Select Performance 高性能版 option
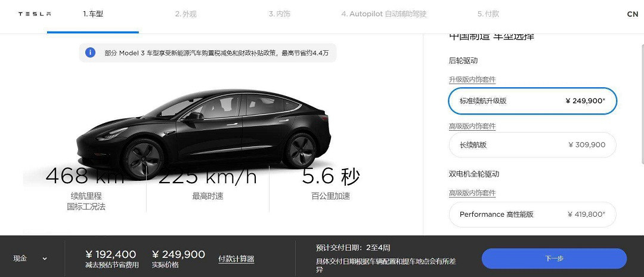This screenshot has height=277, width=644. [532, 214]
